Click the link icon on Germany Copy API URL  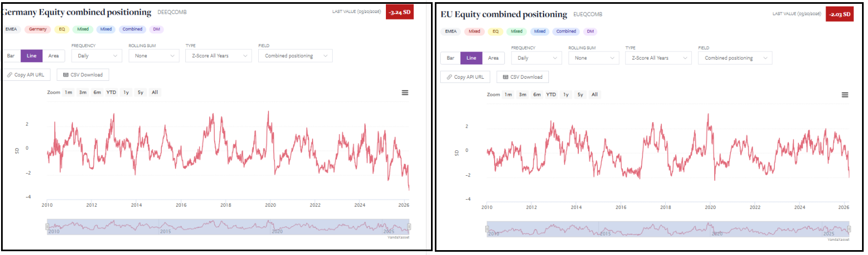[10, 75]
